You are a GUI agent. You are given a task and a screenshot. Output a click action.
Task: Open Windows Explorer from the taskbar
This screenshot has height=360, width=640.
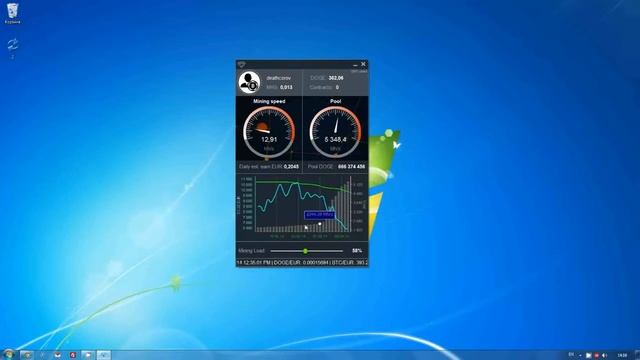pyautogui.click(x=27, y=355)
